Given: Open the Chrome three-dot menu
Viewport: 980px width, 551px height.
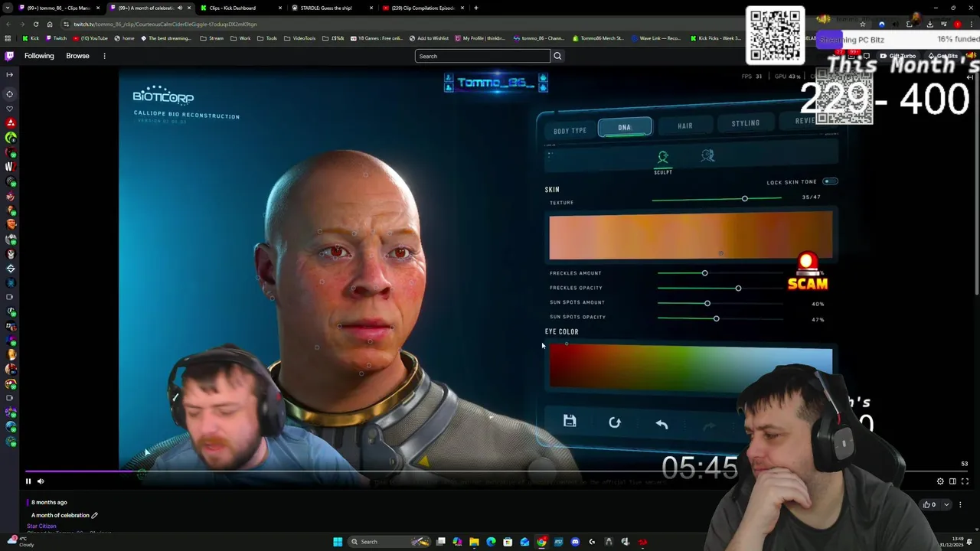Looking at the screenshot, I should coord(971,24).
